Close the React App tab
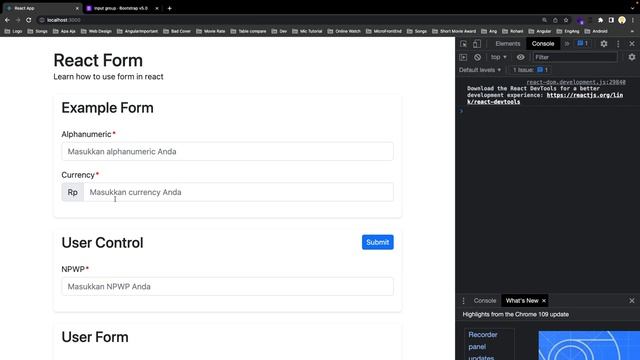Image resolution: width=640 pixels, height=360 pixels. pos(77,8)
